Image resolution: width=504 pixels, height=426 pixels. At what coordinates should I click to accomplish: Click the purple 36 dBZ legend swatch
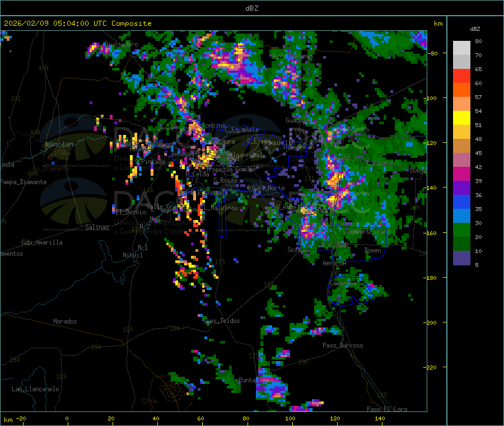461,188
